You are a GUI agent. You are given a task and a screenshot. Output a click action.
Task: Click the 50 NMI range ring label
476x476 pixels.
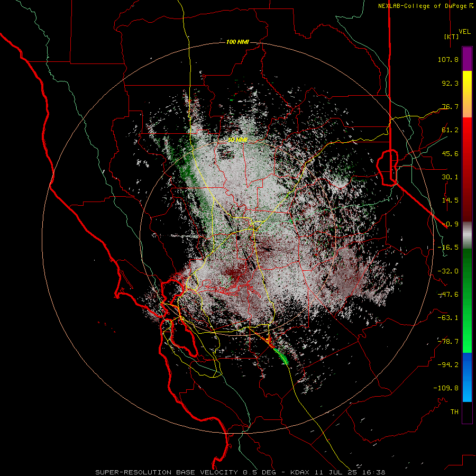tap(237, 140)
